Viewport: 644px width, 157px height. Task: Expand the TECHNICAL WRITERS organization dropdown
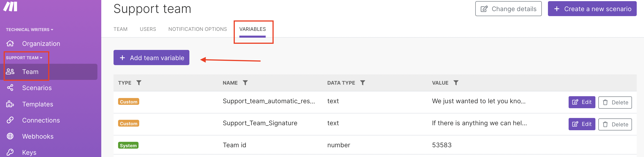[x=30, y=30]
